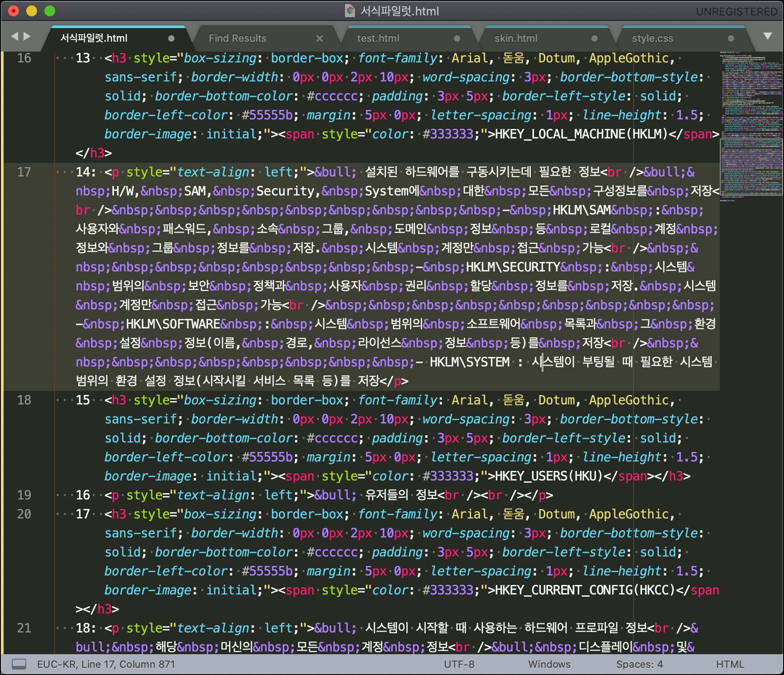
Task: Select the 서식파일럿.html tab
Action: (x=94, y=38)
